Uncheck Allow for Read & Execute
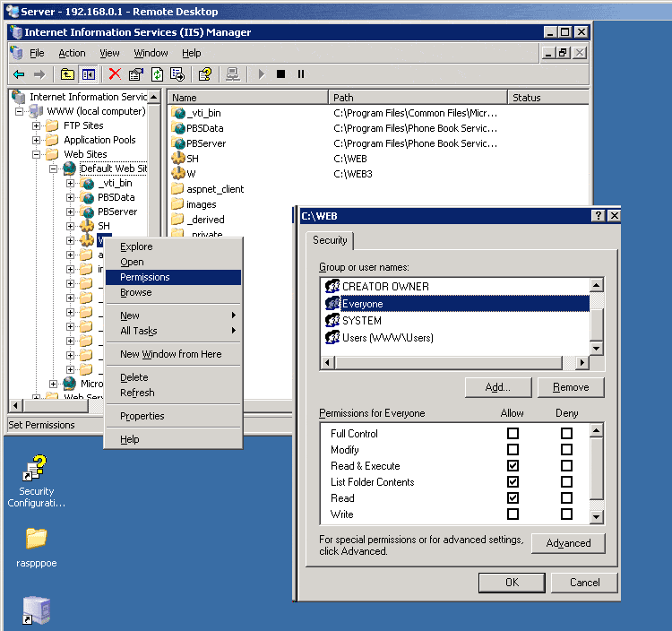 (x=513, y=465)
